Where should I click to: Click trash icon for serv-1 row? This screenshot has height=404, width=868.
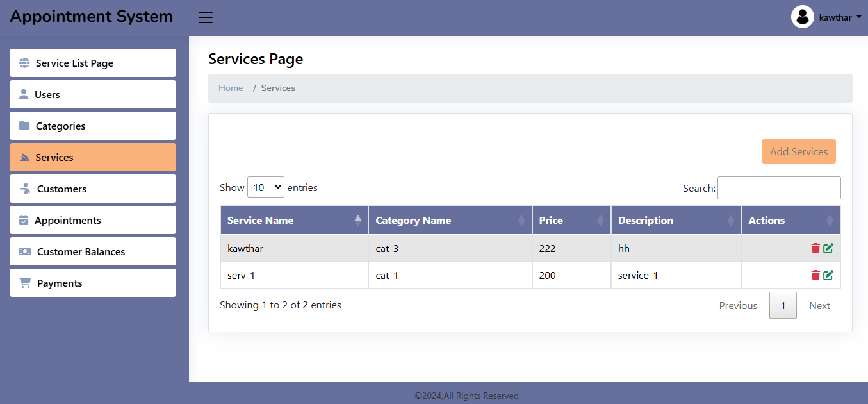(815, 275)
